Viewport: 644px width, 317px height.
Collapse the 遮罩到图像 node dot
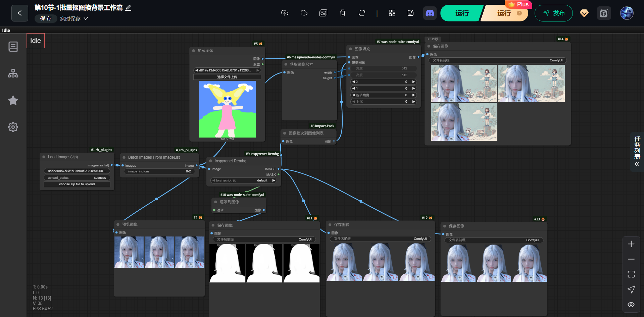tap(216, 202)
